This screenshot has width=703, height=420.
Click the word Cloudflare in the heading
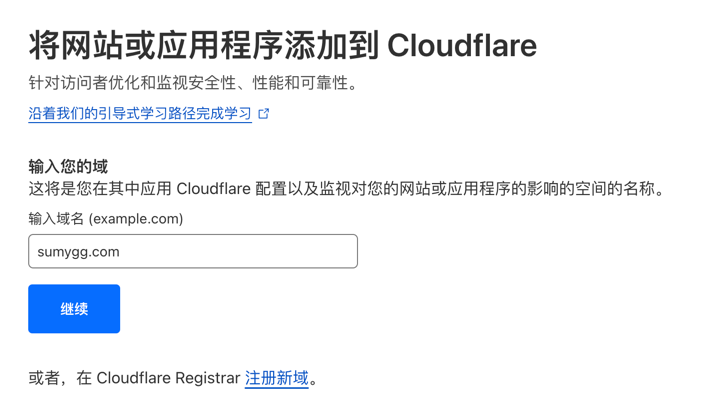point(461,45)
